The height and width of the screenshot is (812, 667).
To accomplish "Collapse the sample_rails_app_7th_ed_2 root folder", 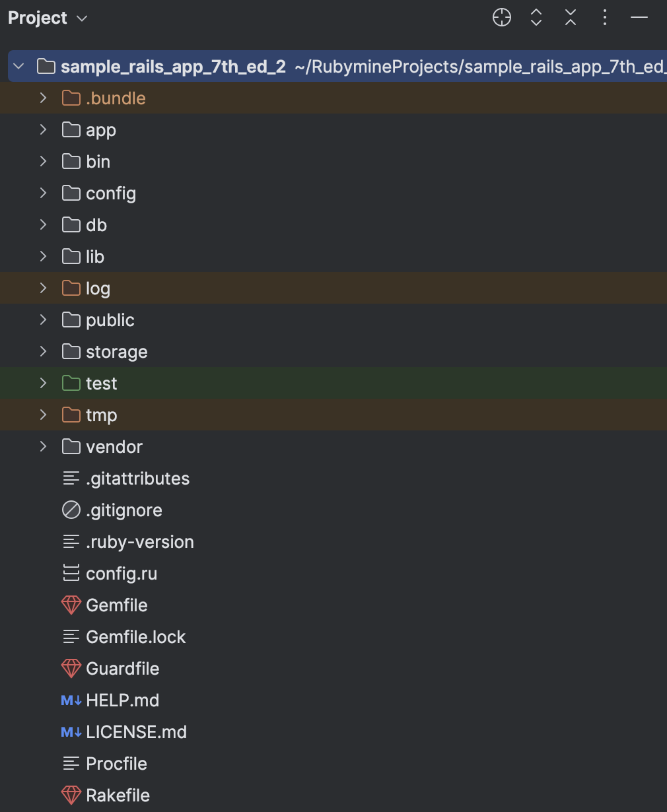I will 18,67.
